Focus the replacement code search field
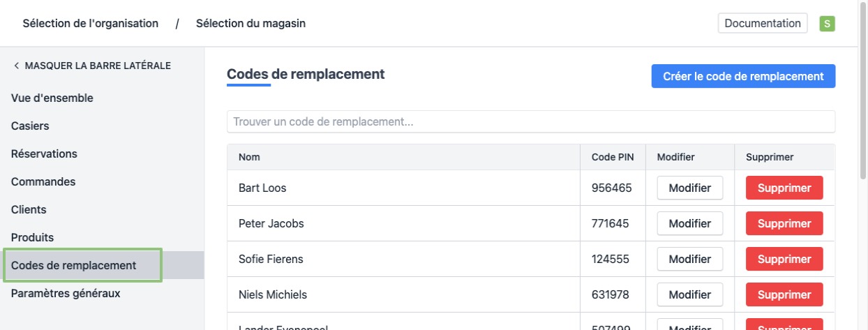 (530, 122)
